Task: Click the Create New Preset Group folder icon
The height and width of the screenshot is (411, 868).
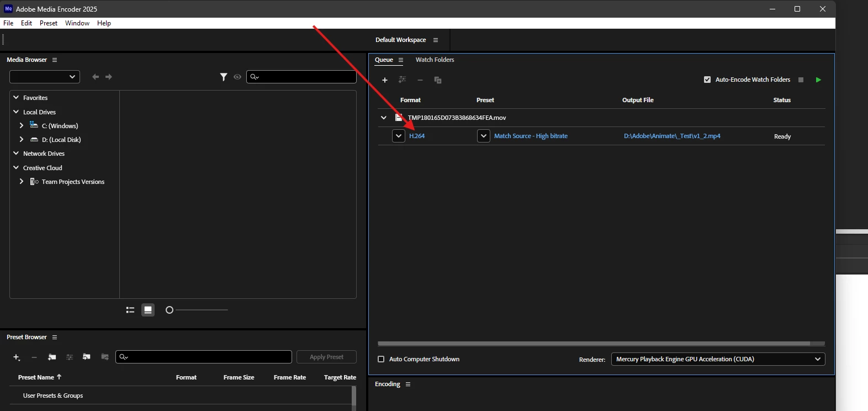Action: pyautogui.click(x=52, y=357)
